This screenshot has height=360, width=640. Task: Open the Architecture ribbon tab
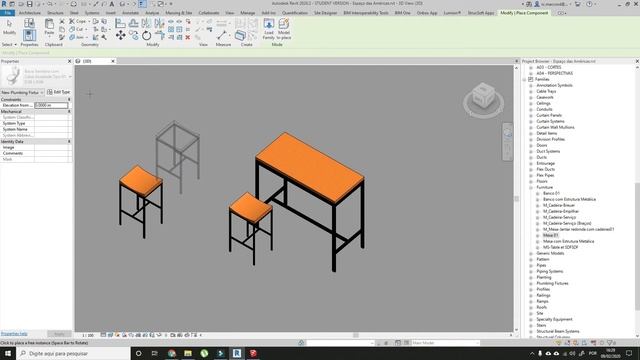point(30,13)
